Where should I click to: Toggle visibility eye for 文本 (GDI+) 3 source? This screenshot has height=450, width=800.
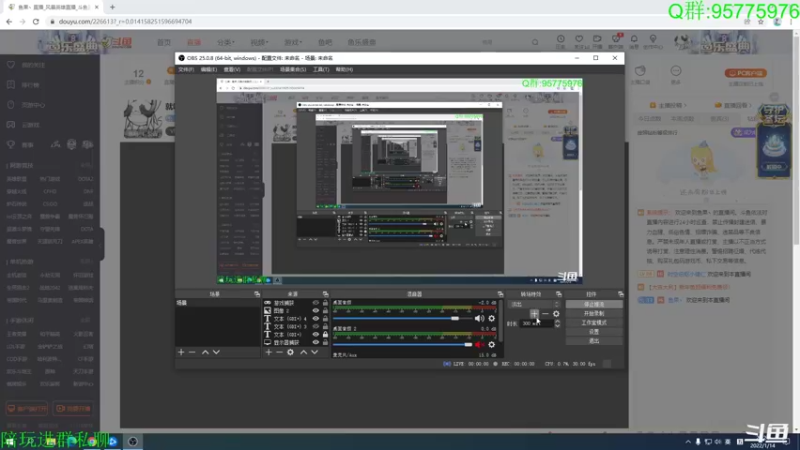click(x=315, y=327)
